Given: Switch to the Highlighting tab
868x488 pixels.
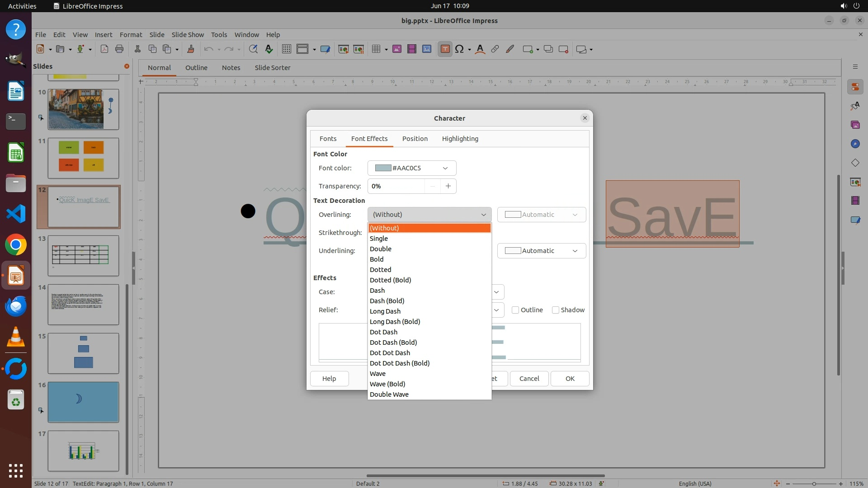Looking at the screenshot, I should pyautogui.click(x=460, y=139).
